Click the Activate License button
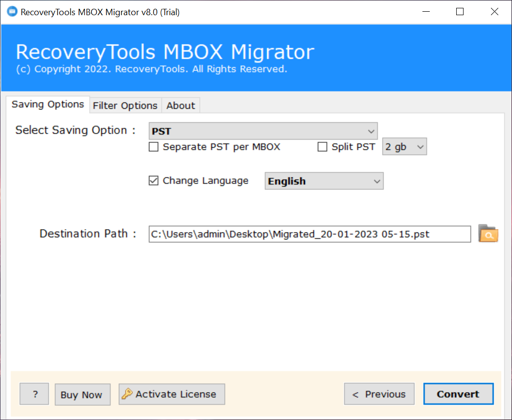 point(172,394)
